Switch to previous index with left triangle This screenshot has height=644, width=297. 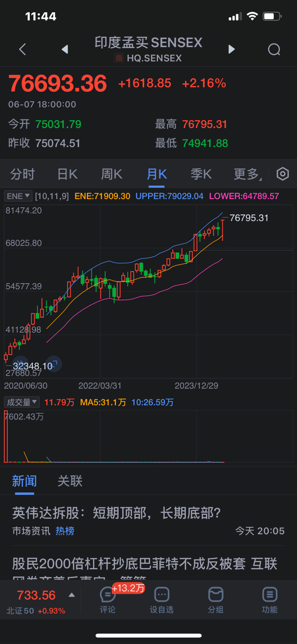click(65, 49)
